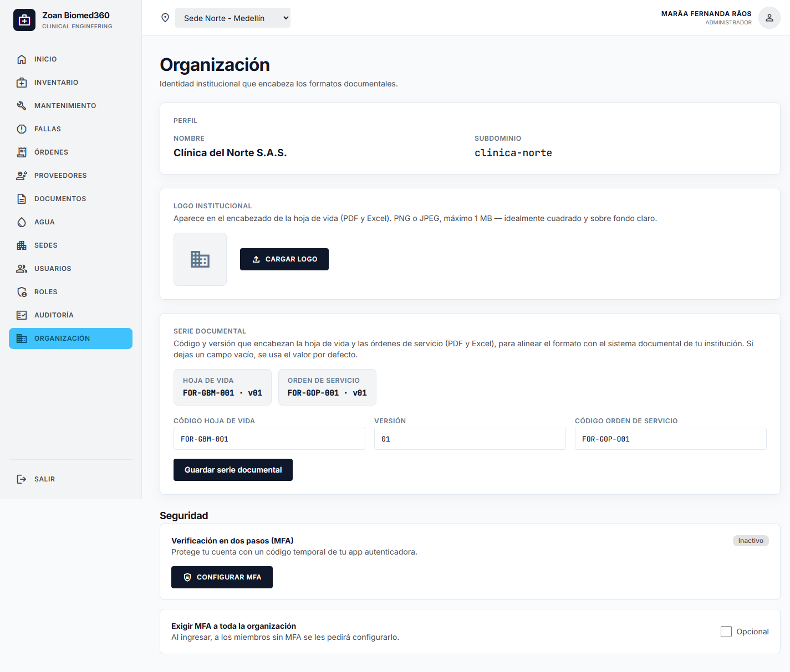Select the Organización menu item

(70, 338)
